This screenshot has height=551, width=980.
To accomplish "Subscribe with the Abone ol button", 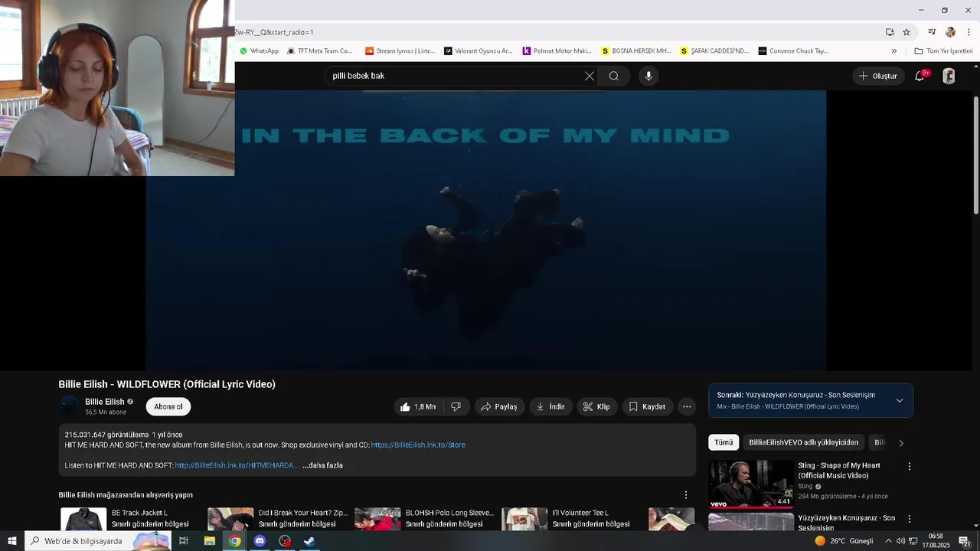I will [168, 406].
